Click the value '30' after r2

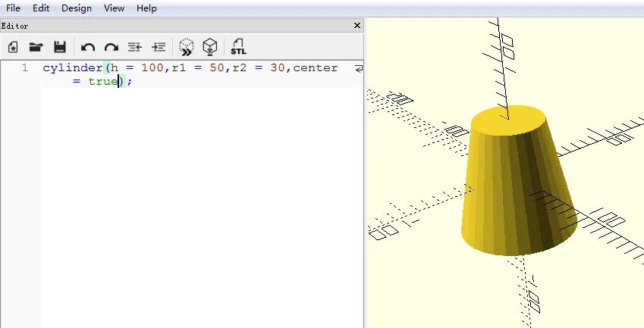tap(278, 67)
